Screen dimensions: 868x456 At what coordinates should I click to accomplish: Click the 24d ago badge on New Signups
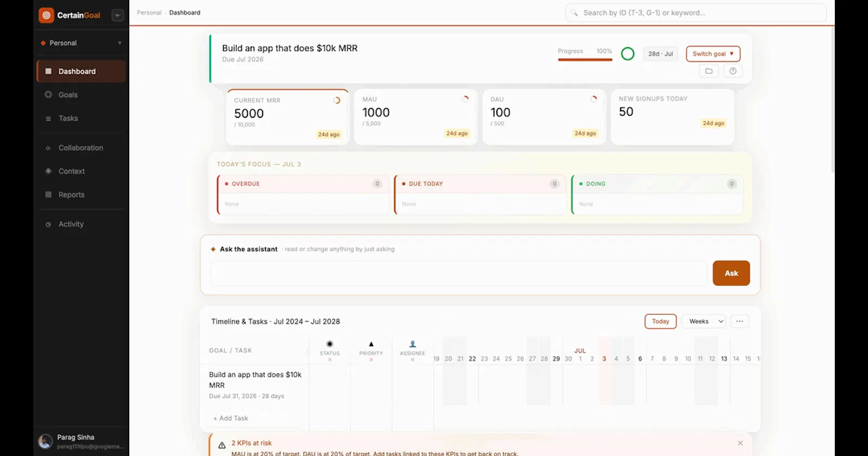pyautogui.click(x=713, y=123)
